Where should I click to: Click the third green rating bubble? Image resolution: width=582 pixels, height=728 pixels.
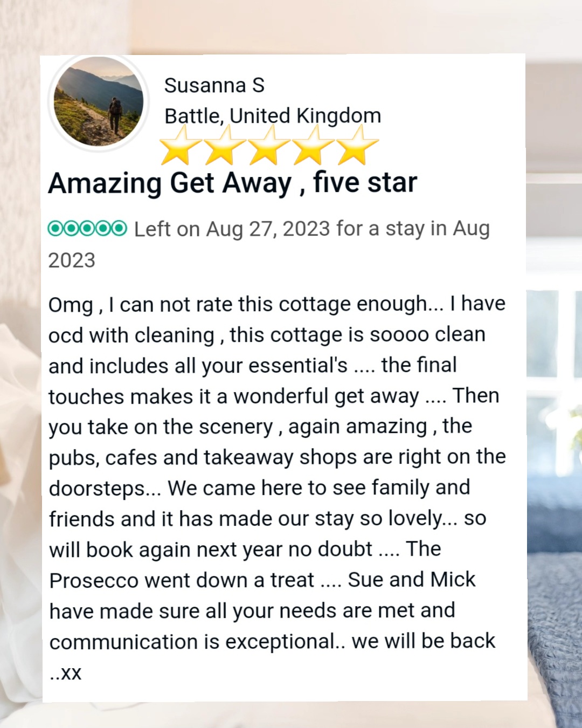(87, 229)
